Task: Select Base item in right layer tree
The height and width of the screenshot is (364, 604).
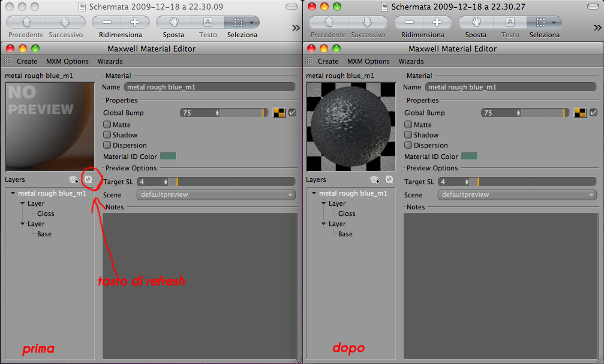Action: tap(345, 234)
